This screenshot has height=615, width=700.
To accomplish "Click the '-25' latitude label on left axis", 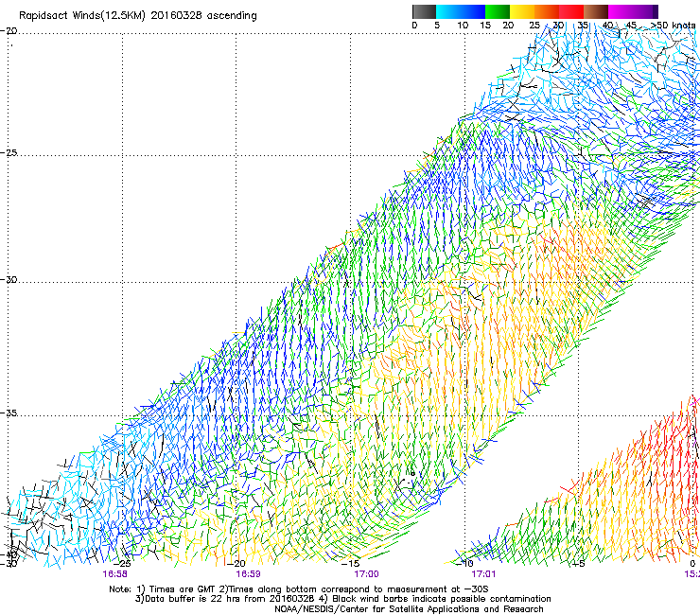I will (x=9, y=152).
